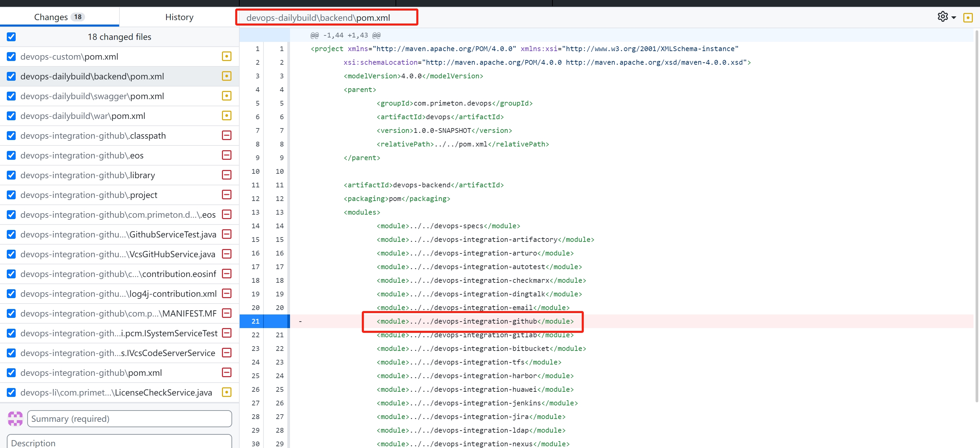Click the commit author avatar icon
This screenshot has width=980, height=448.
coord(15,419)
